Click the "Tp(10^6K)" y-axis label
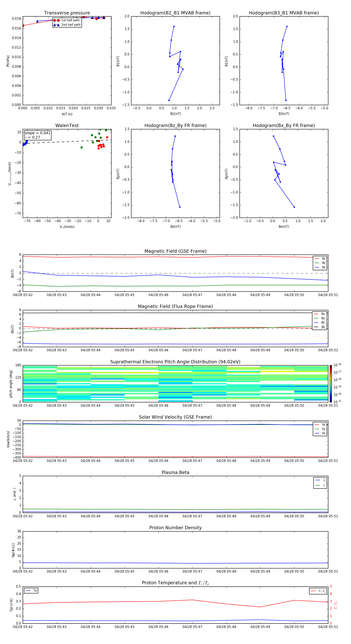351x644 pixels. [x=11, y=605]
